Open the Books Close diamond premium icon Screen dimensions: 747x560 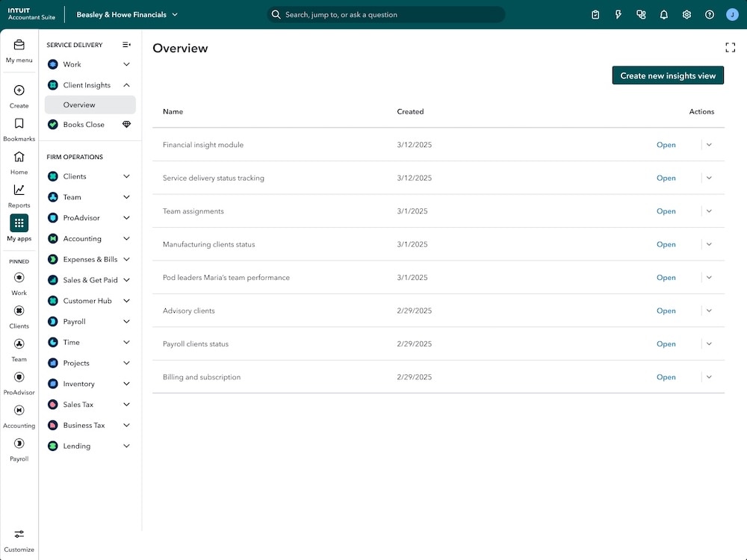click(x=126, y=124)
